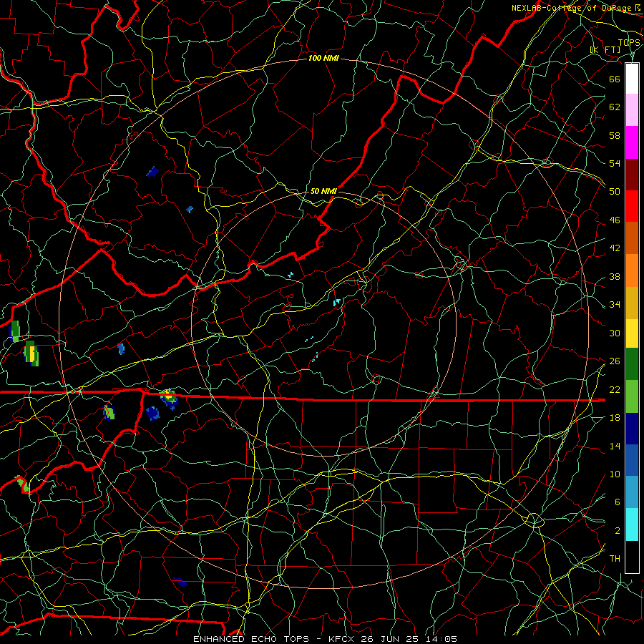Click the light pink legend swatch

(x=632, y=110)
